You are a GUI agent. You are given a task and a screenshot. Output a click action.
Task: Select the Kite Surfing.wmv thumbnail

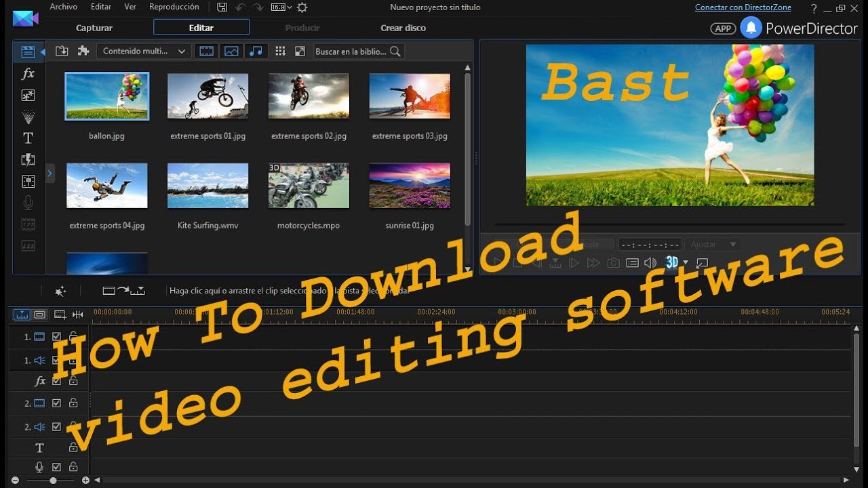(x=208, y=186)
